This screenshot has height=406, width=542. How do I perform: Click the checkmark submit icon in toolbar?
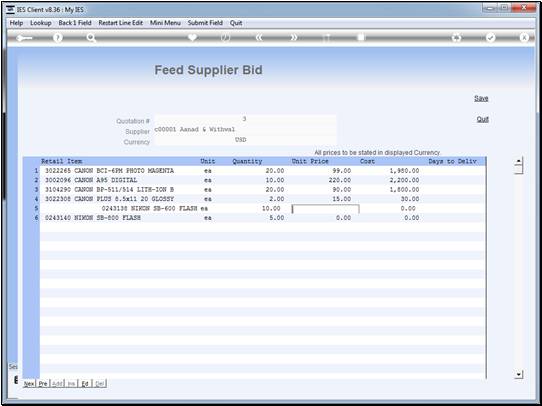click(x=490, y=38)
